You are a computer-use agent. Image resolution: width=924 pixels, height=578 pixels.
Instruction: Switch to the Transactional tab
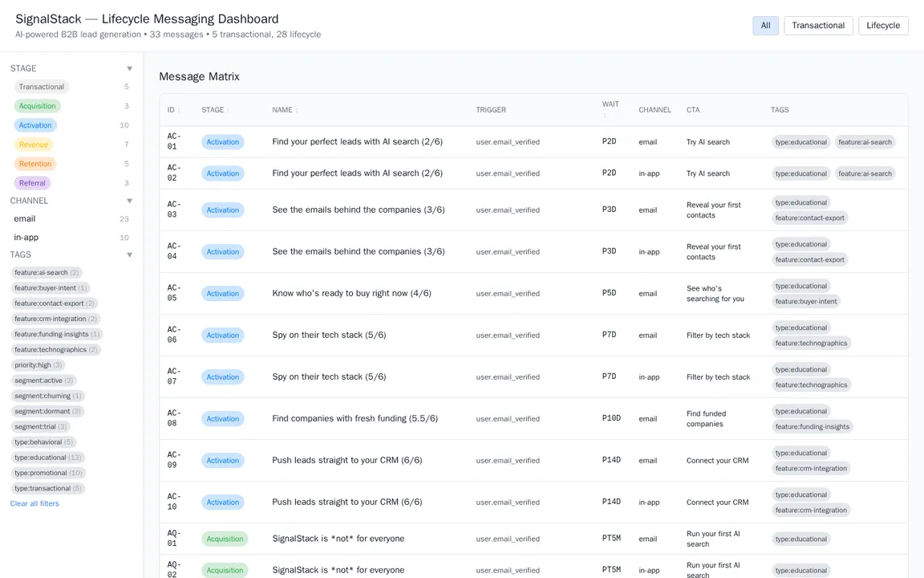(x=818, y=25)
